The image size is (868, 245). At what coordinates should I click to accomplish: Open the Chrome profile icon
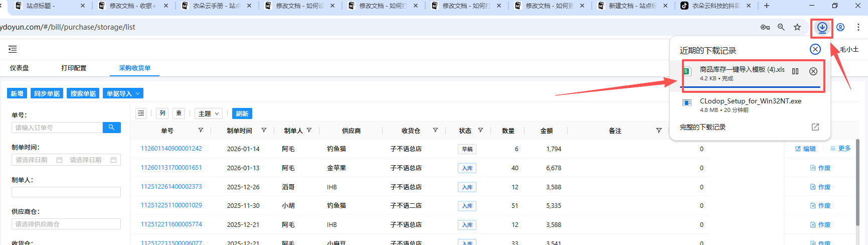click(x=840, y=28)
